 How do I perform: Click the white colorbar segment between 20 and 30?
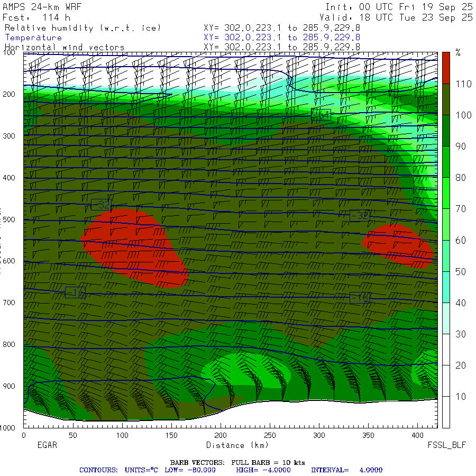[x=446, y=350]
